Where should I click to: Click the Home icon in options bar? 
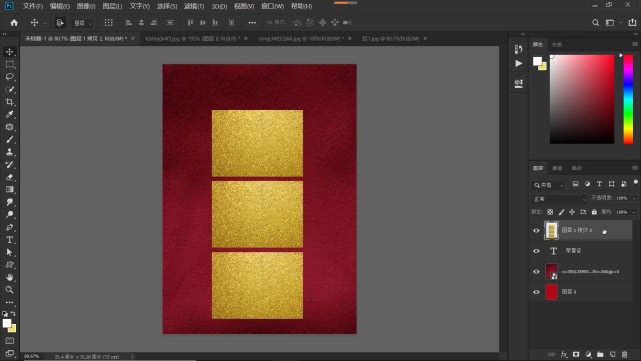[x=14, y=23]
